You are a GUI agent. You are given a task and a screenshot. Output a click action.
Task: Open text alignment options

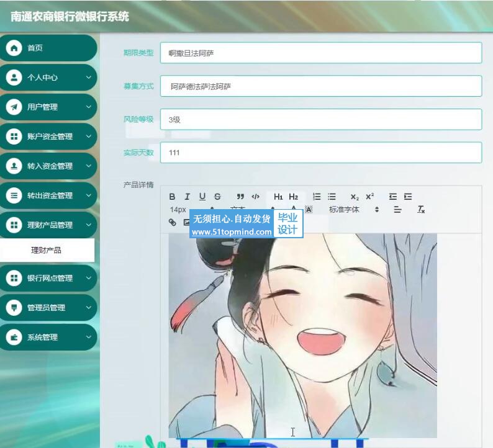click(397, 210)
